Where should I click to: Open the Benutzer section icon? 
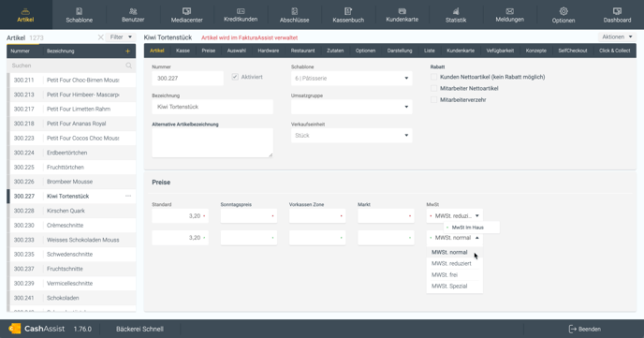pyautogui.click(x=133, y=11)
